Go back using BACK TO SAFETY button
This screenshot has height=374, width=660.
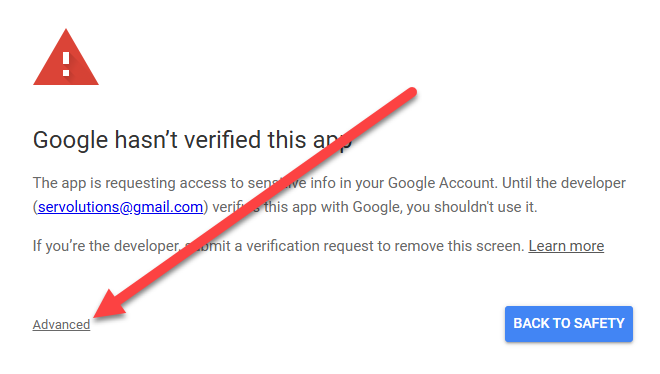pyautogui.click(x=569, y=324)
